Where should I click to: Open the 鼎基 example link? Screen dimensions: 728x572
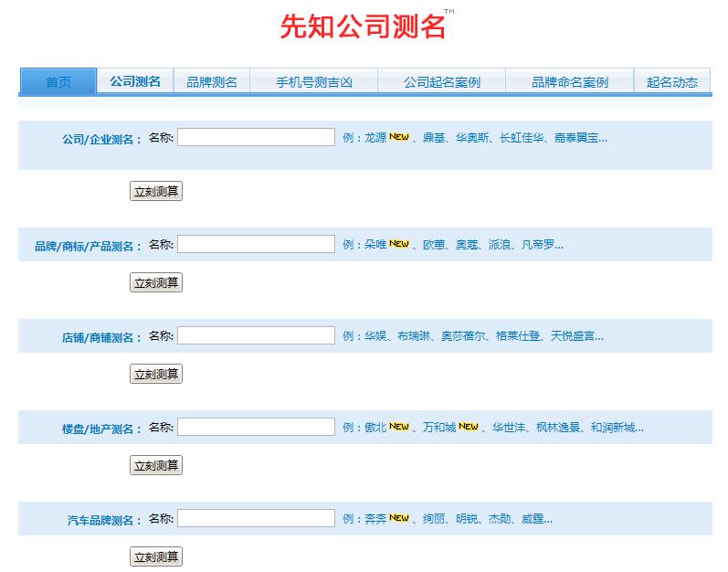pos(434,138)
